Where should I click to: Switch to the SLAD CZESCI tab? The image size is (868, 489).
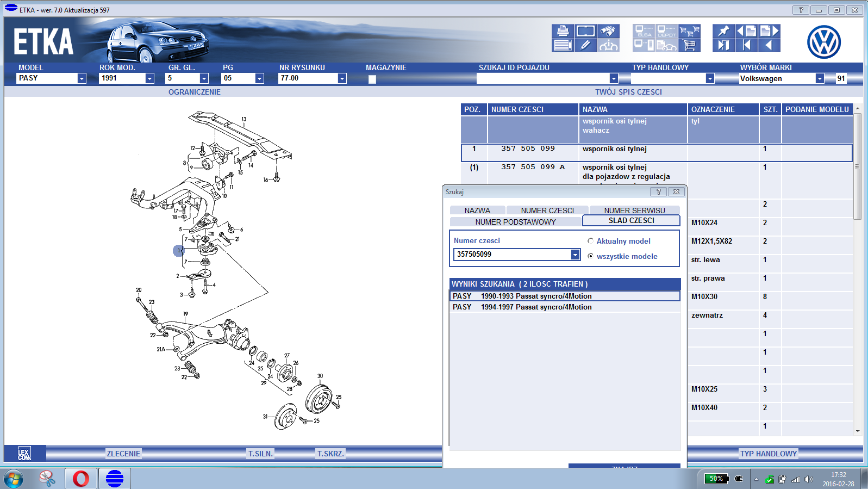(631, 220)
